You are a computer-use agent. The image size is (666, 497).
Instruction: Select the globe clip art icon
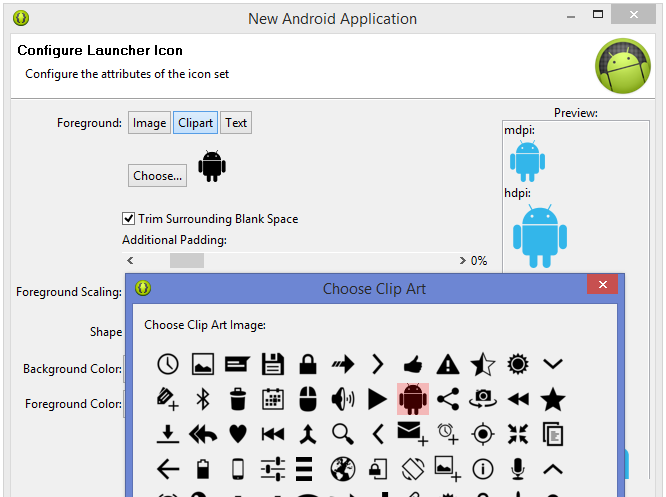click(x=343, y=469)
